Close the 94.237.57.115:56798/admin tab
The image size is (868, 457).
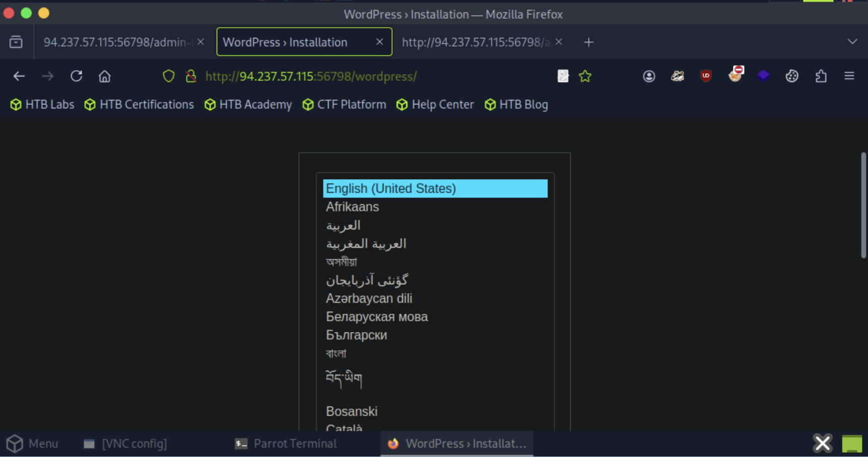pos(201,42)
